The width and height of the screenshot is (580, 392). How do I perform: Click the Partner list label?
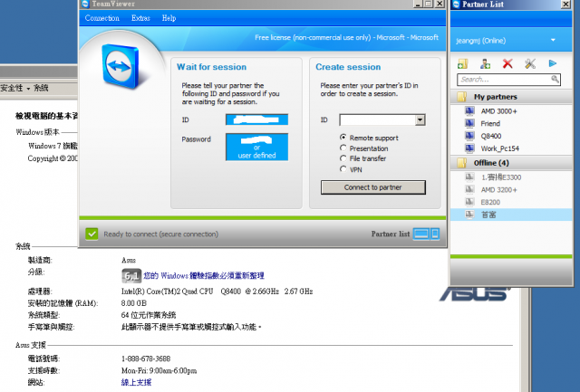(391, 234)
